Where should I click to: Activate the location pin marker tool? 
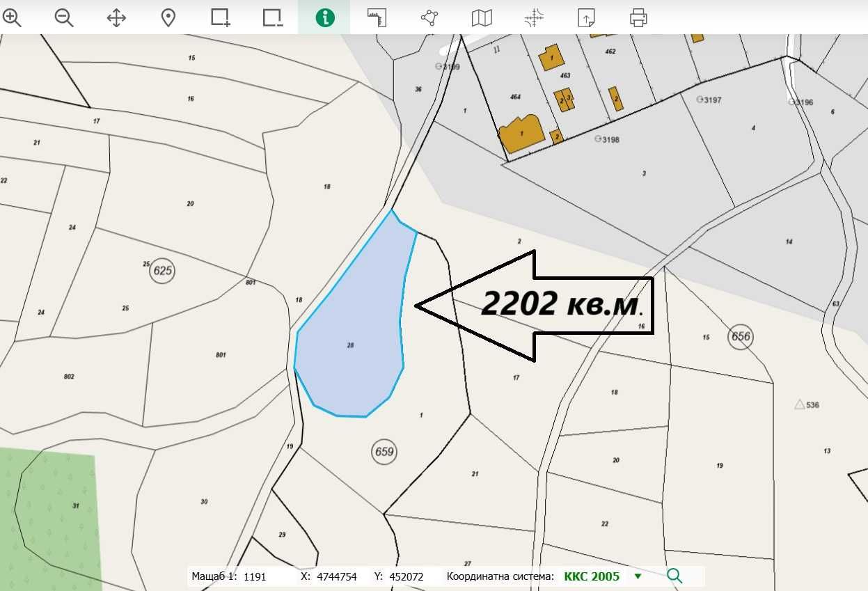168,17
